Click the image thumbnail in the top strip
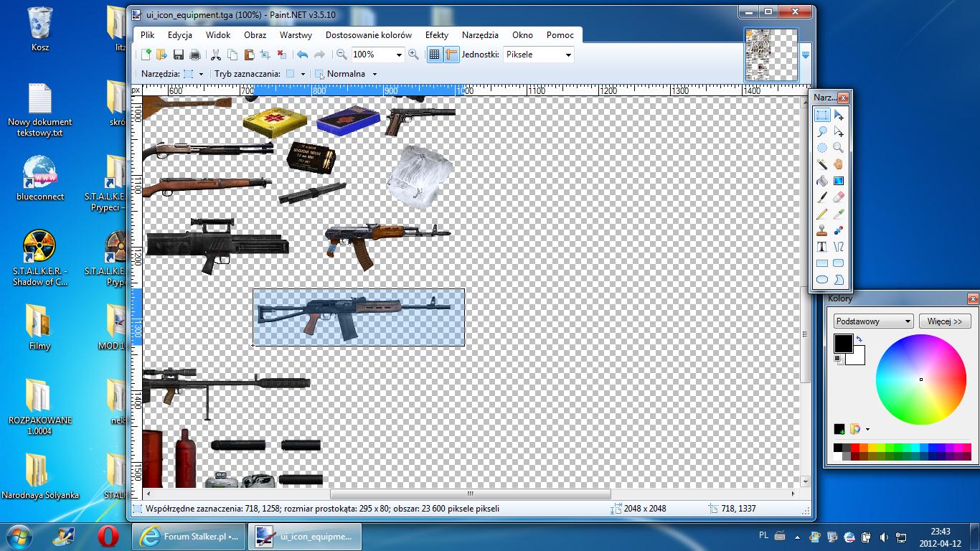This screenshot has width=980, height=551. point(771,55)
